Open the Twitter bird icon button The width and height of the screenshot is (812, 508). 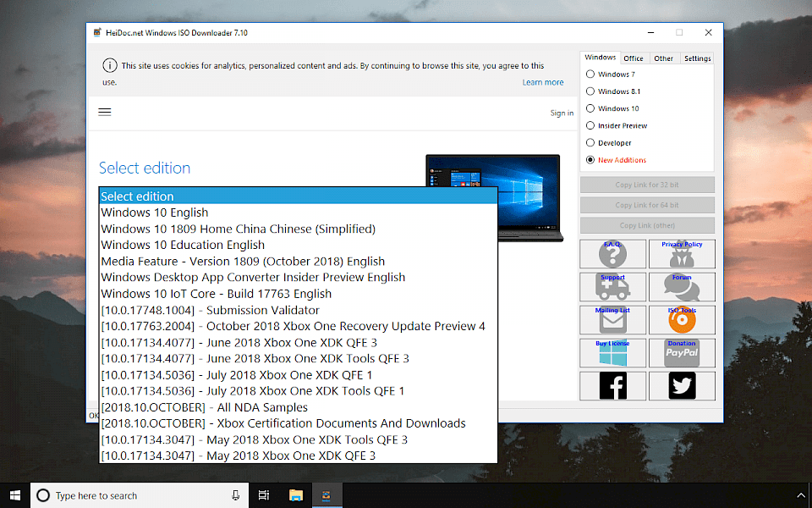tap(682, 386)
